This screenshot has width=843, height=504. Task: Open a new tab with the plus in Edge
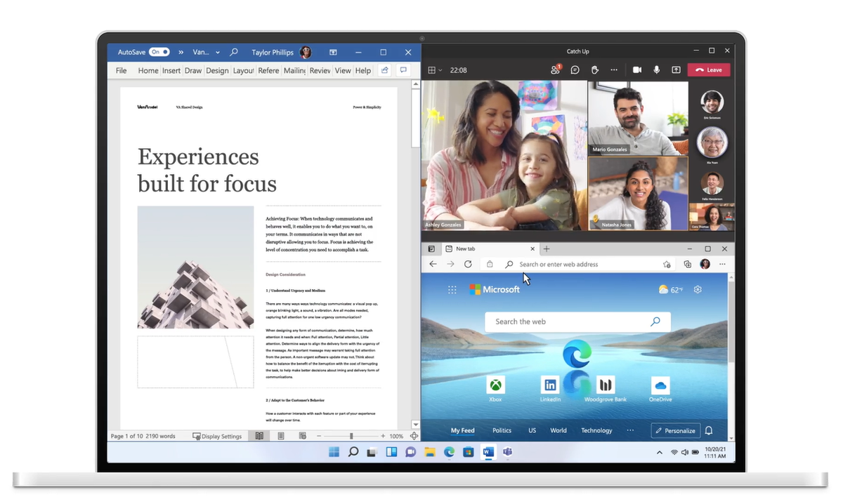547,248
